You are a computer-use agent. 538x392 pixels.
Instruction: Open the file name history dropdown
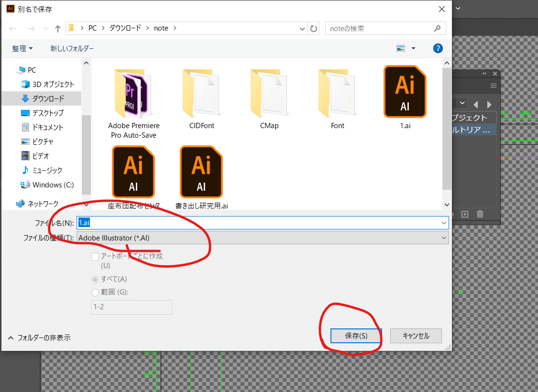click(x=444, y=223)
